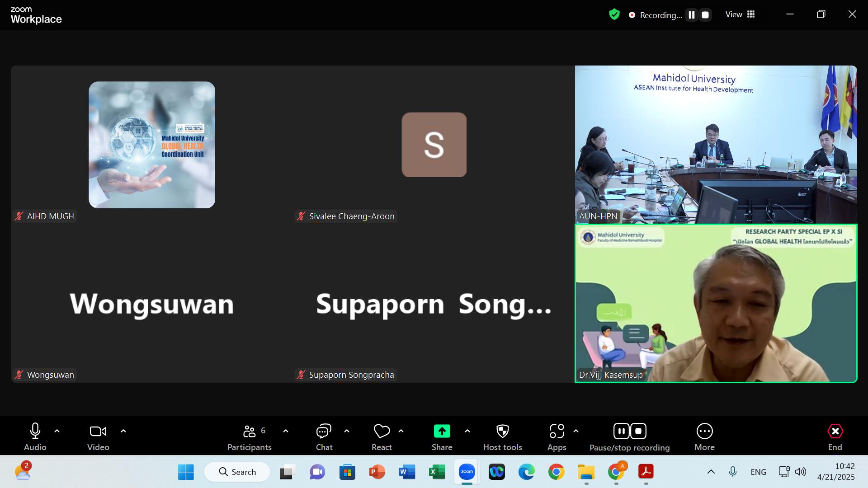Open Host tools shield menu

tap(502, 436)
